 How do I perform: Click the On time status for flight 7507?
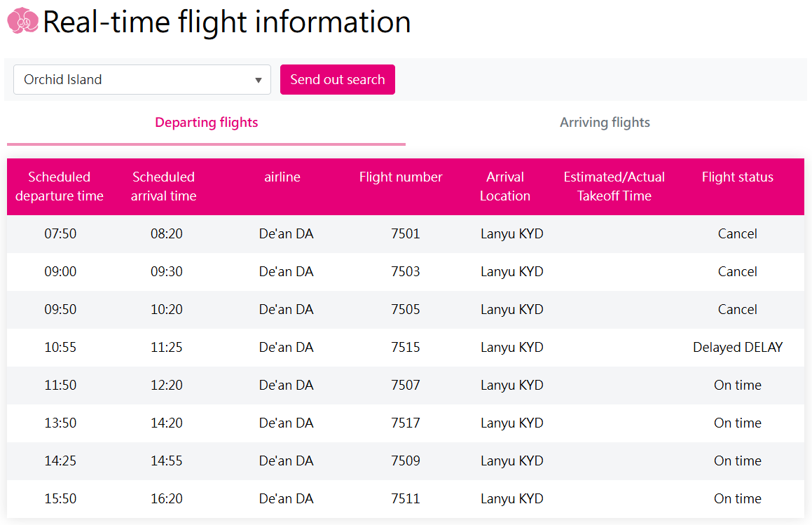pos(737,385)
